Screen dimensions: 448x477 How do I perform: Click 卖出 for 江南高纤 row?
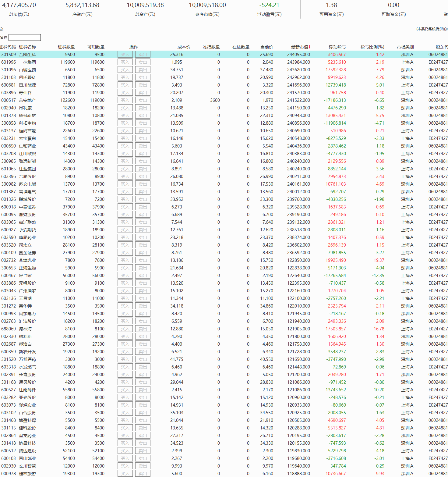(143, 390)
